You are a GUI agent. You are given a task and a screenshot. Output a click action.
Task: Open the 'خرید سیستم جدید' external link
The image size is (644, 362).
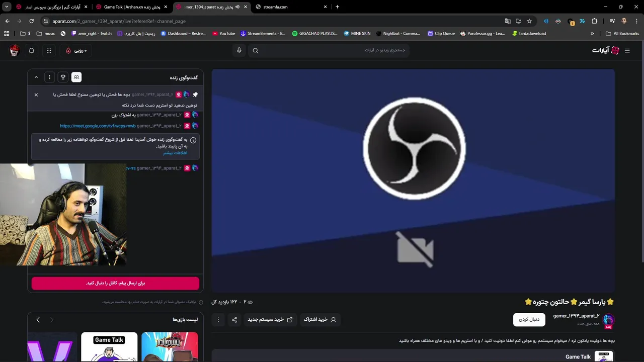click(x=270, y=319)
